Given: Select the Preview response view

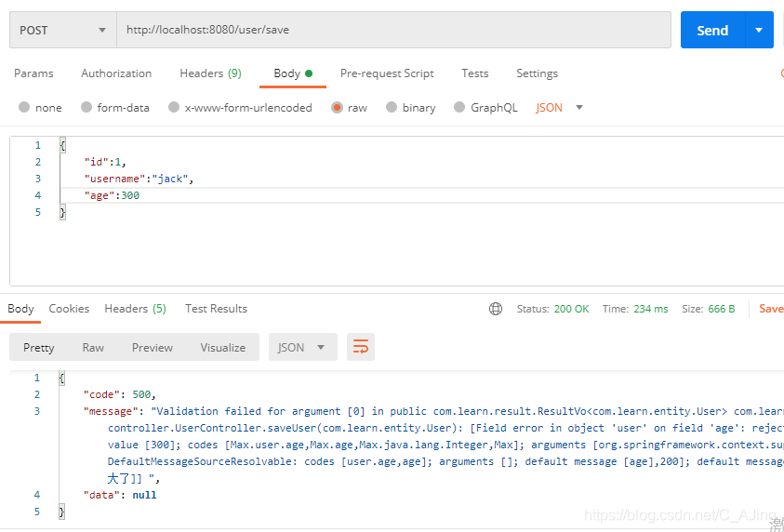Looking at the screenshot, I should [152, 348].
